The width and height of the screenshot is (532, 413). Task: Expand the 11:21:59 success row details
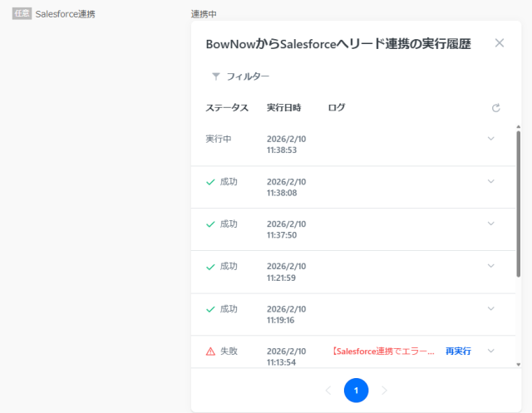490,266
